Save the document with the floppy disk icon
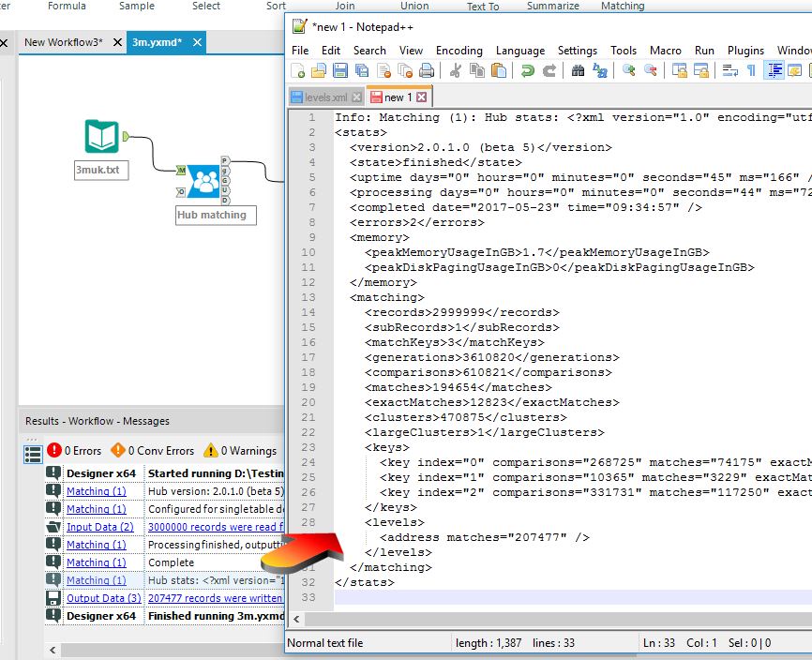The height and width of the screenshot is (660, 812). (x=340, y=70)
